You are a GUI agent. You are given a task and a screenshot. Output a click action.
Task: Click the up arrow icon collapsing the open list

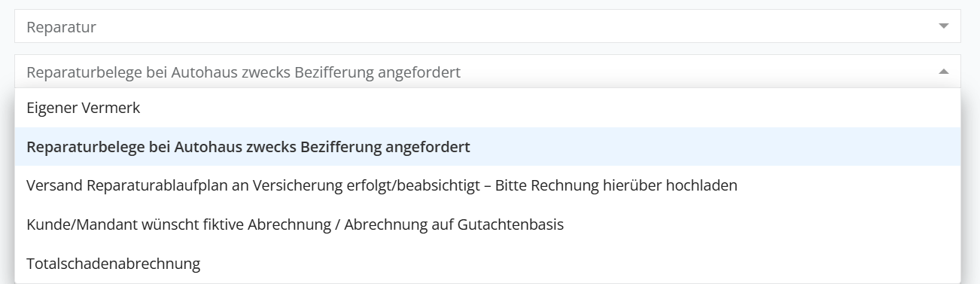click(x=944, y=72)
